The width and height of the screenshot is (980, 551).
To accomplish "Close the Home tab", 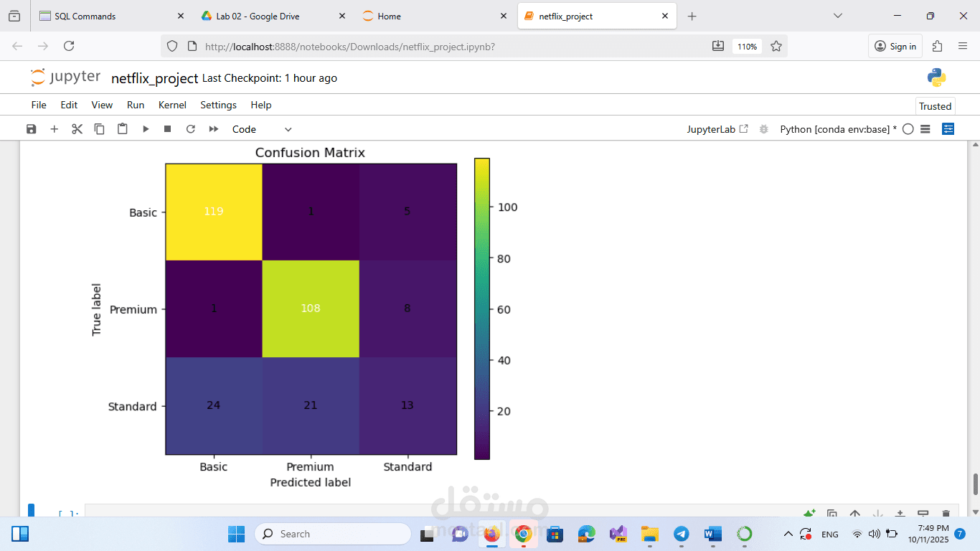I will (x=504, y=16).
